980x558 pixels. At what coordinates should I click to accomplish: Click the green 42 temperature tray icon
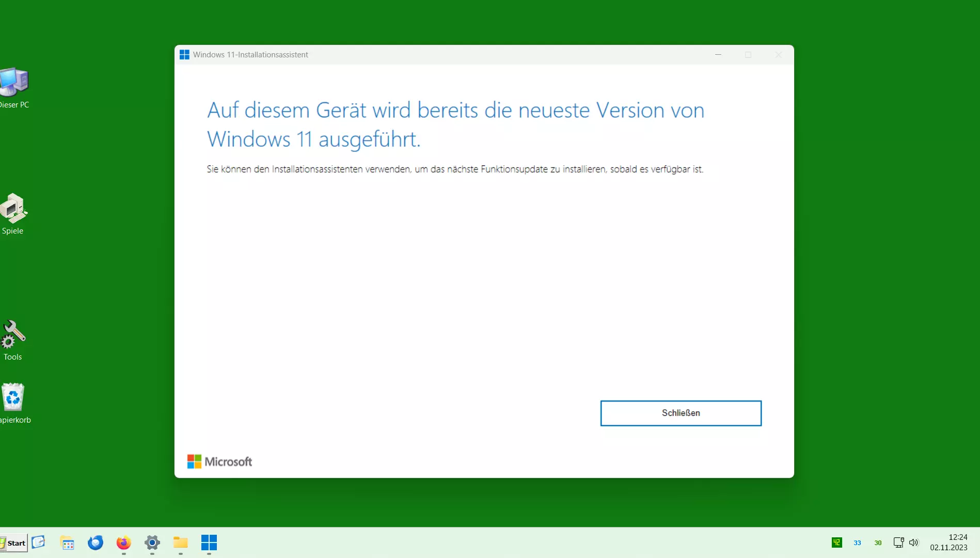click(837, 542)
